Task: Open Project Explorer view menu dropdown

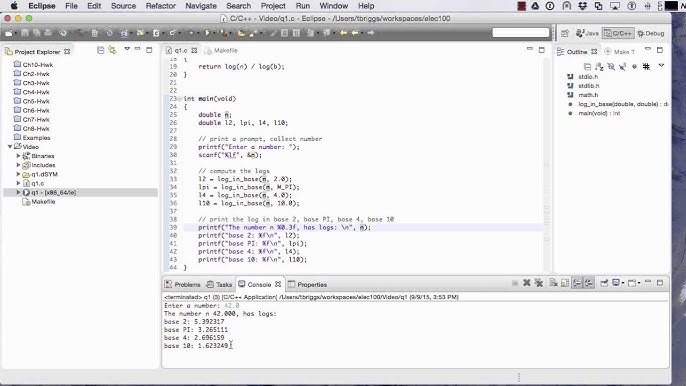Action: (127, 49)
